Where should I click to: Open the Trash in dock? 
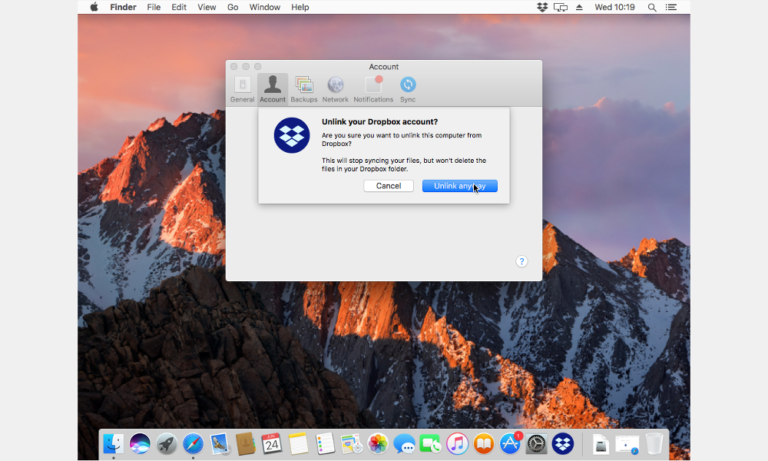tap(654, 444)
